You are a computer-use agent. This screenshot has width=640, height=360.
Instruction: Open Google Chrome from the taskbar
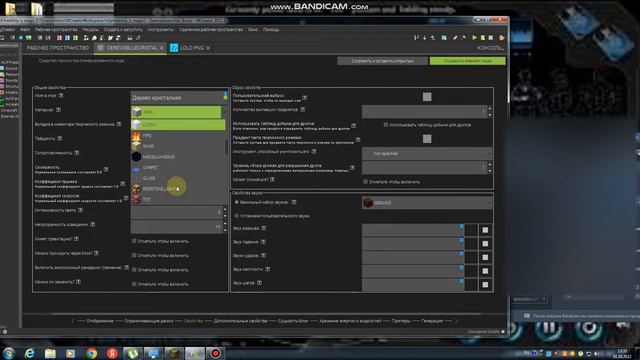(91, 353)
